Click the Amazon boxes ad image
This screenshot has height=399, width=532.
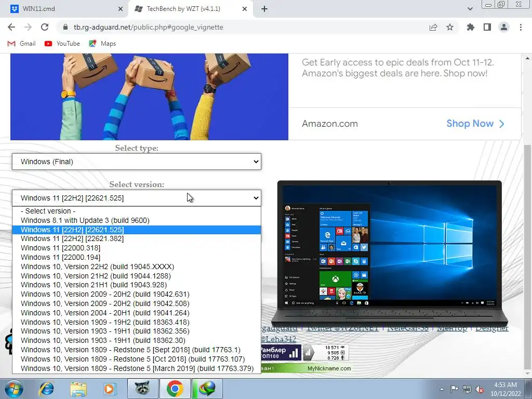[149, 97]
